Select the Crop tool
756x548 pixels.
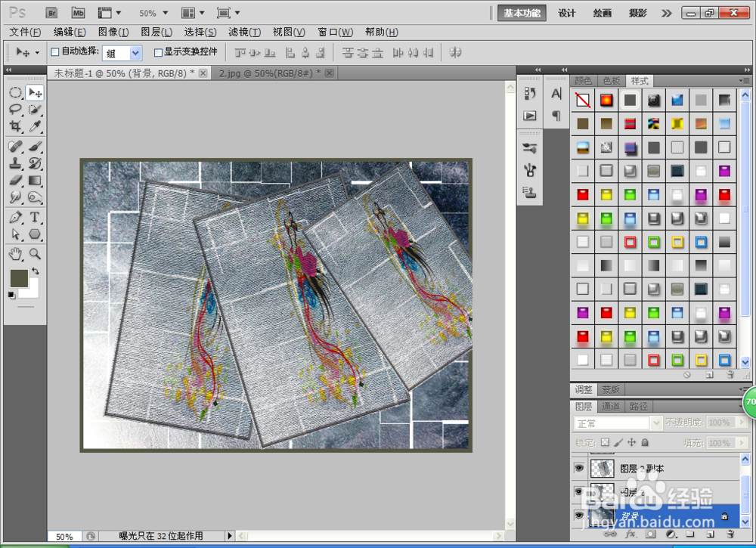coord(15,126)
